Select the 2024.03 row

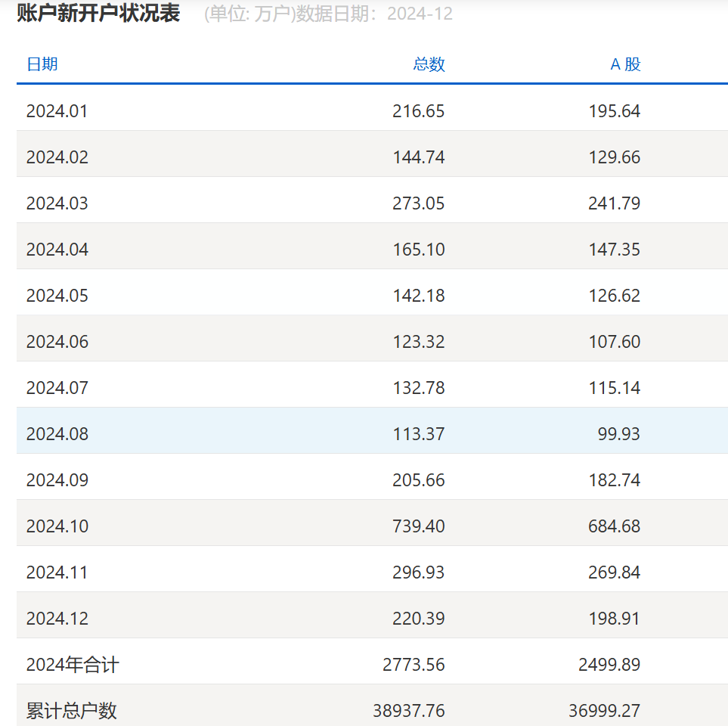pyautogui.click(x=57, y=203)
